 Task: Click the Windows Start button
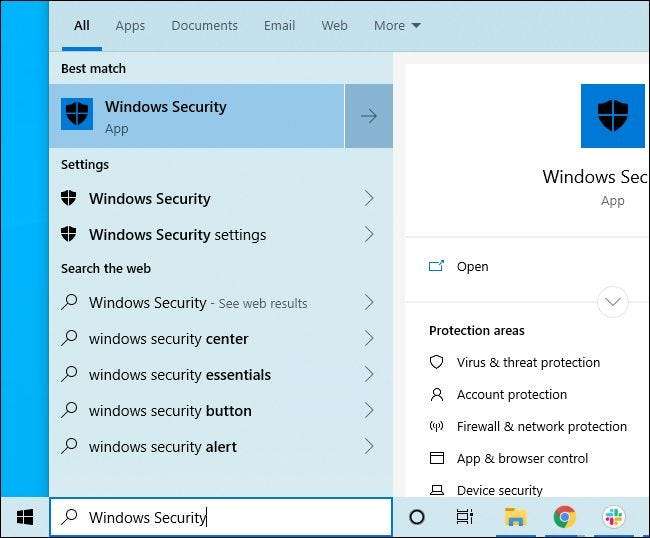(25, 517)
